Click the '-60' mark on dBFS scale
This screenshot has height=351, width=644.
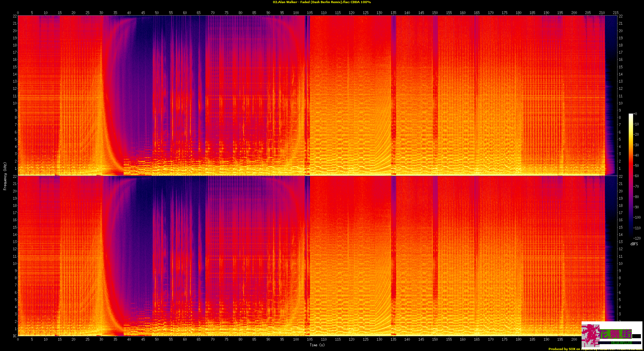point(636,176)
